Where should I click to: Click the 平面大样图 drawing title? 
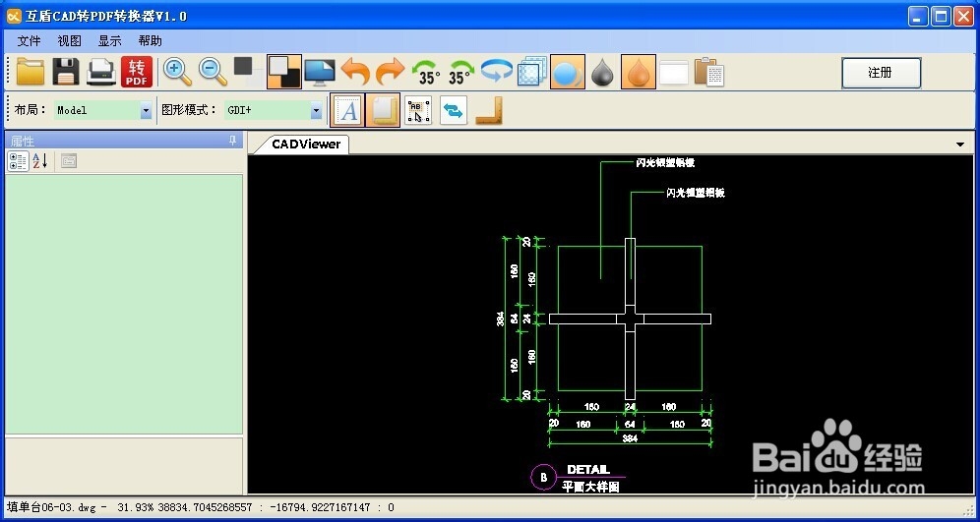[x=590, y=487]
